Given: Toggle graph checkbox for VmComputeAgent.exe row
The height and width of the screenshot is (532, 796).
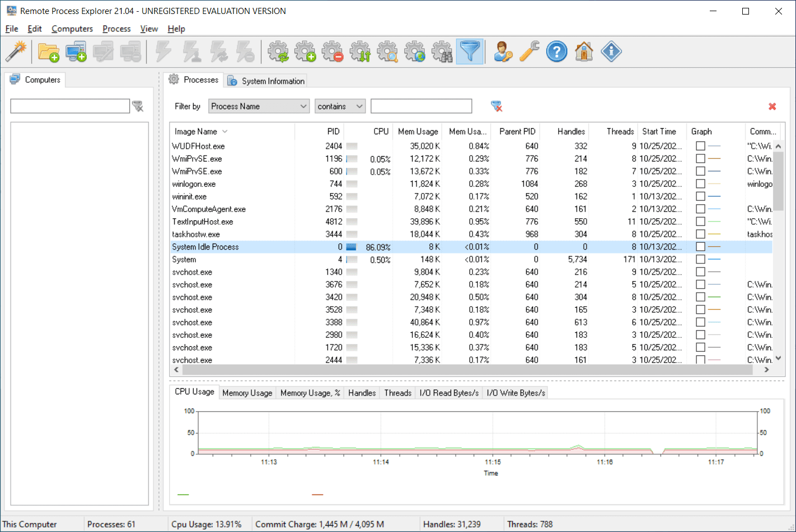Looking at the screenshot, I should (700, 209).
